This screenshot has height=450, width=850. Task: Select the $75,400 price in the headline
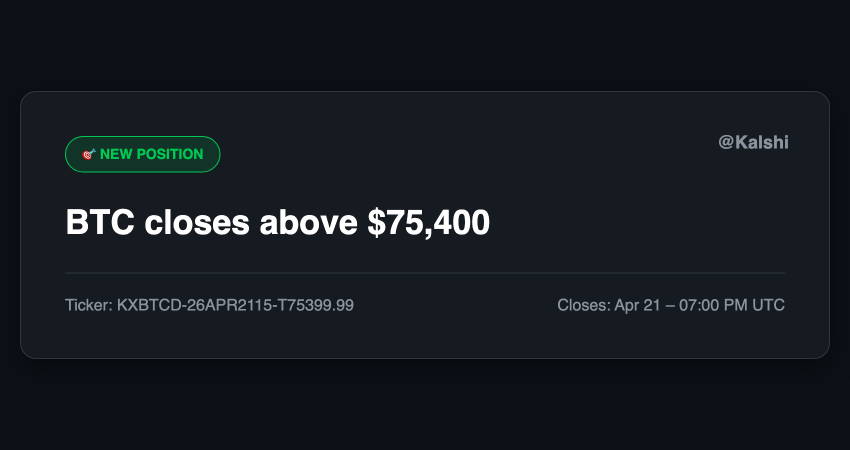(x=428, y=222)
